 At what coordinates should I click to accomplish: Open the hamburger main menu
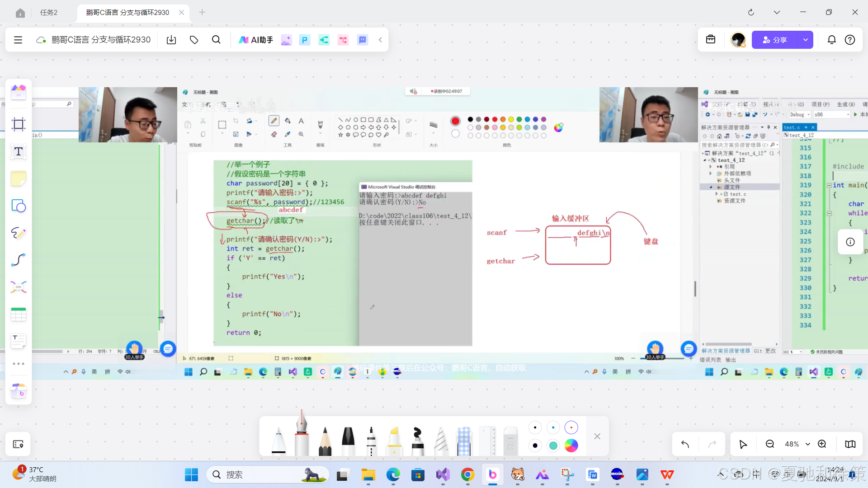[x=18, y=40]
